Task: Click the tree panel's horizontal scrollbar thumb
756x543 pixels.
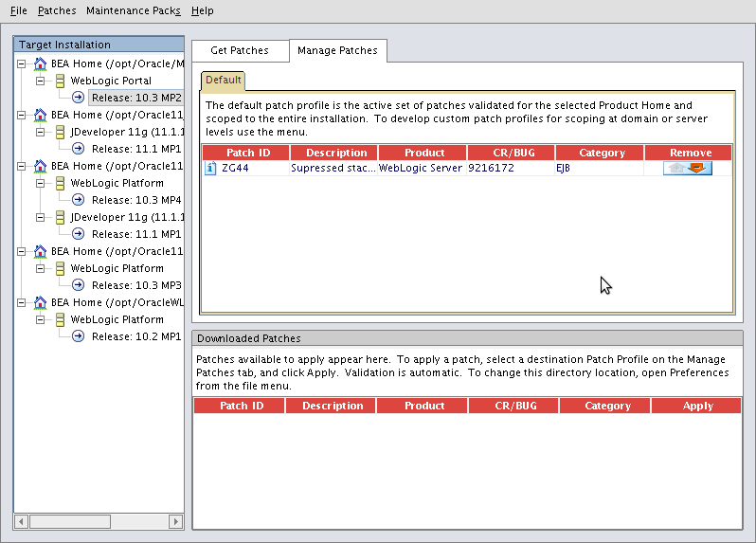Action: pos(70,521)
